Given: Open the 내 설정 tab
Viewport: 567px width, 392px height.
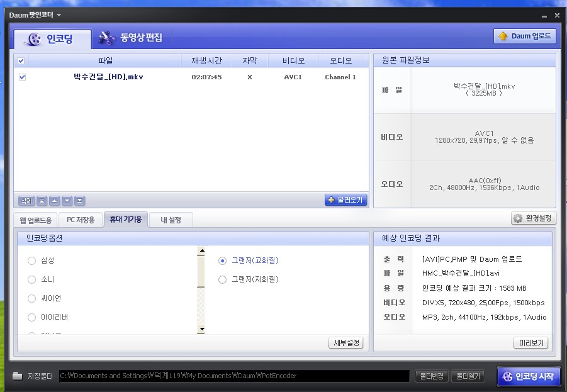Looking at the screenshot, I should [x=171, y=220].
